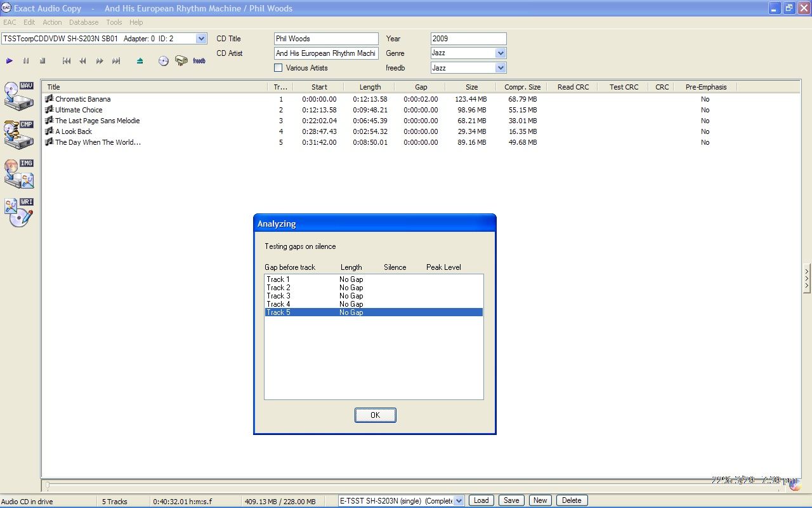Click the Compr. Size column header

tap(522, 87)
